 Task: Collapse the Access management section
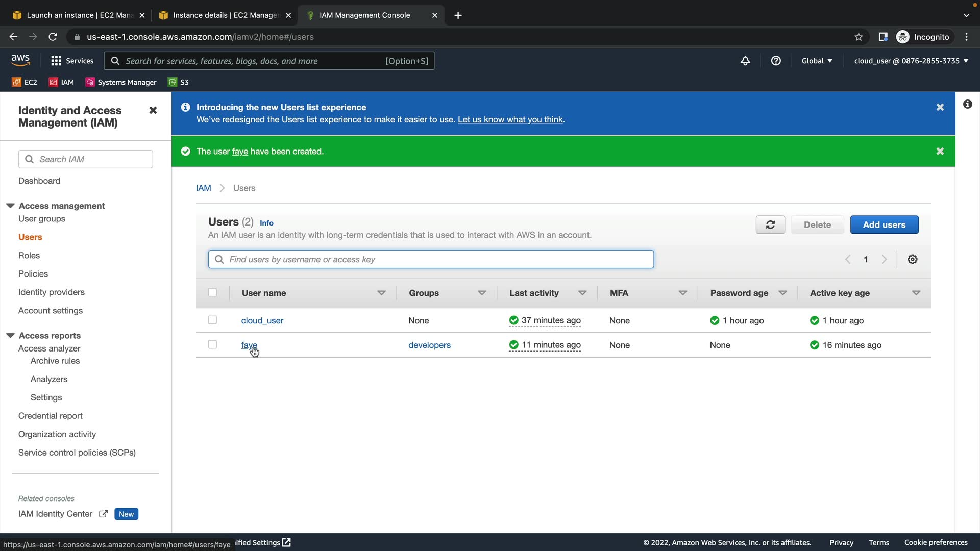point(10,206)
